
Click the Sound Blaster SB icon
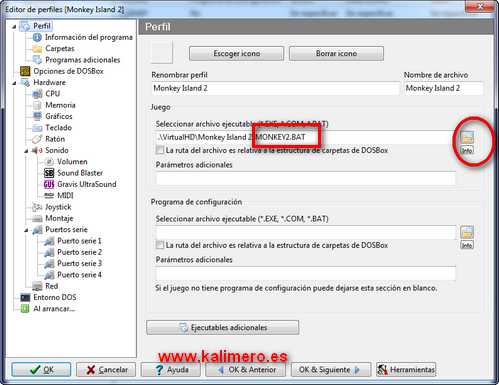[49, 173]
